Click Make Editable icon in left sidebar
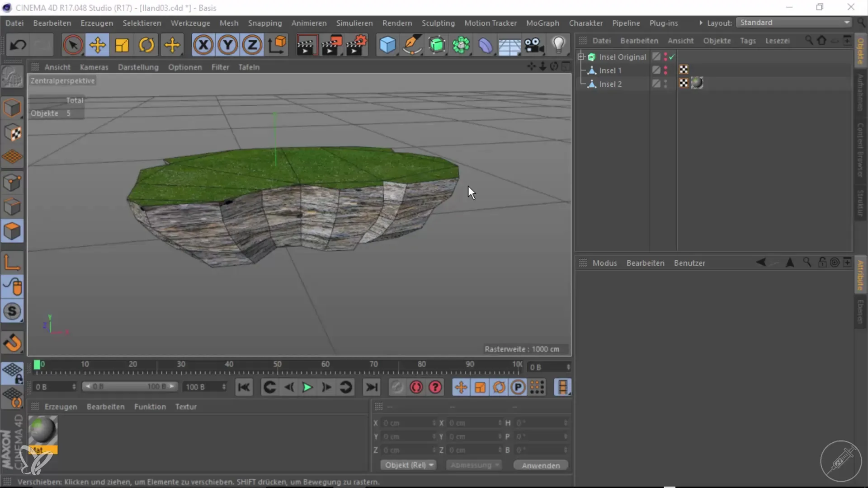868x488 pixels. pyautogui.click(x=12, y=77)
